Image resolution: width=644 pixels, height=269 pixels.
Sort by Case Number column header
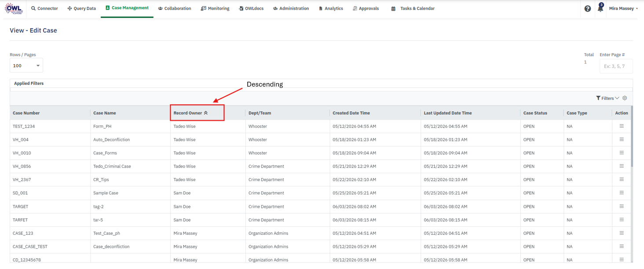[x=26, y=113]
